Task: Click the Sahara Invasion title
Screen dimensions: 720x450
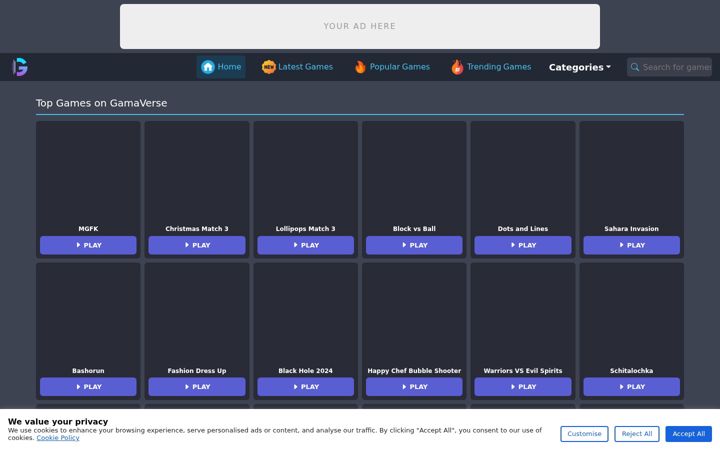Action: point(631,229)
